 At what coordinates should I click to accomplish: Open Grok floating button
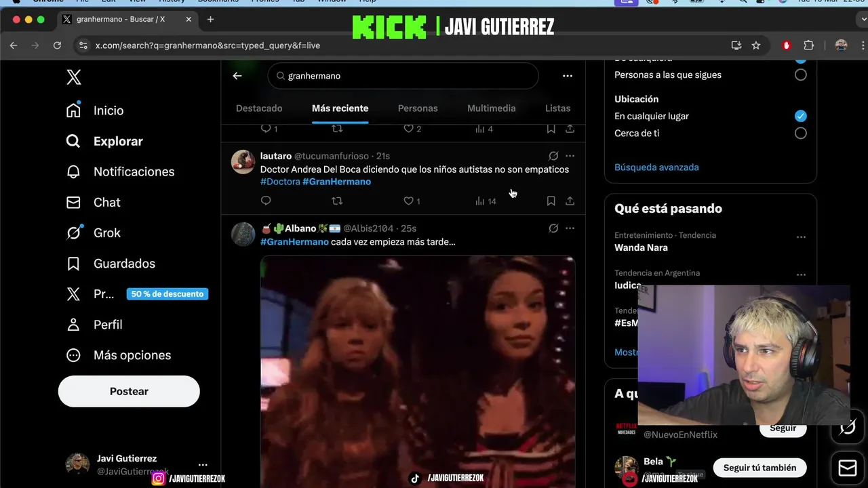[x=848, y=428]
